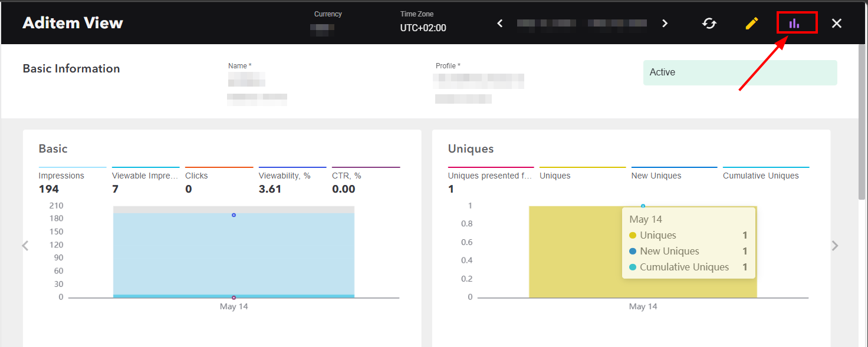The image size is (868, 347).
Task: Click the Clicks value 0
Action: tap(189, 189)
